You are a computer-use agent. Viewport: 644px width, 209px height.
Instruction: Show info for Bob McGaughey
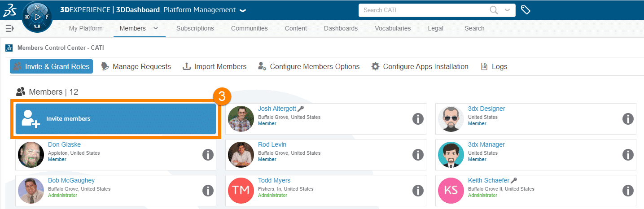point(208,191)
